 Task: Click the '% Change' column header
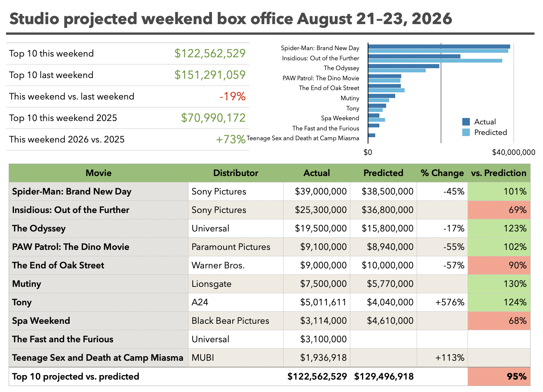pyautogui.click(x=442, y=173)
